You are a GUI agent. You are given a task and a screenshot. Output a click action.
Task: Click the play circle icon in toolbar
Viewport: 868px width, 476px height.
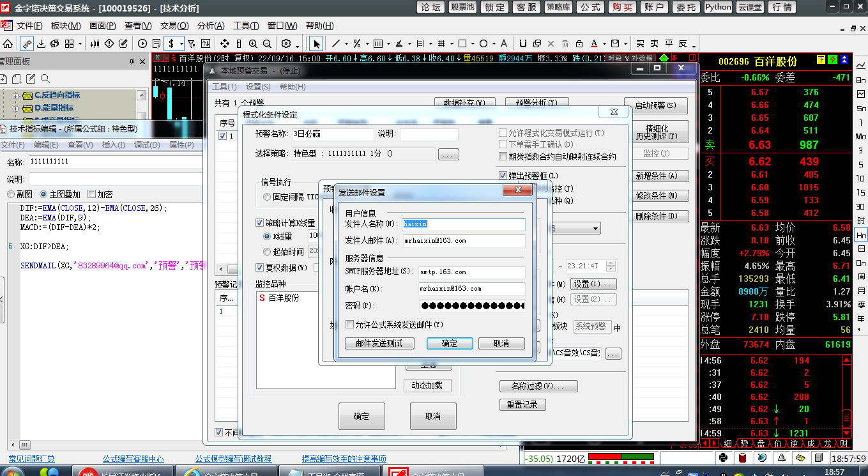coord(142,43)
